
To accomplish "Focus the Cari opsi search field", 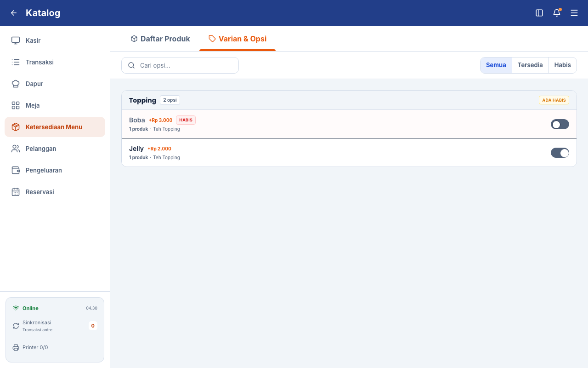I will click(x=180, y=65).
